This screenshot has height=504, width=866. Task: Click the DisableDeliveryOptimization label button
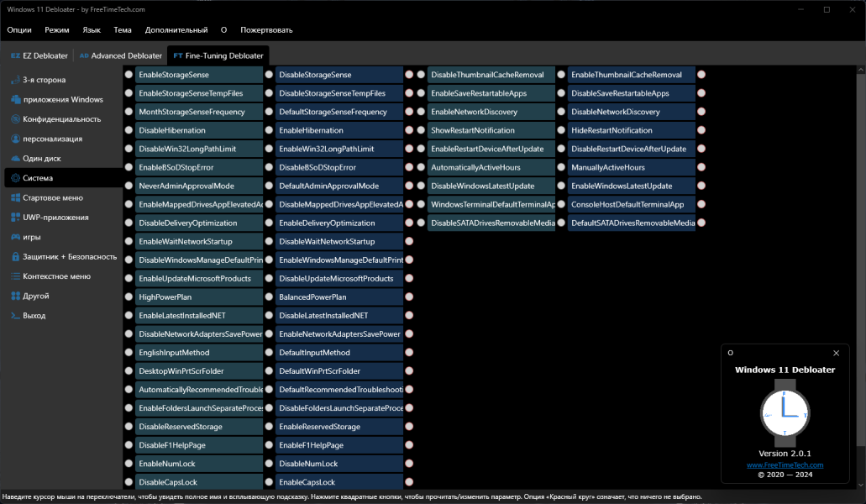tap(199, 223)
